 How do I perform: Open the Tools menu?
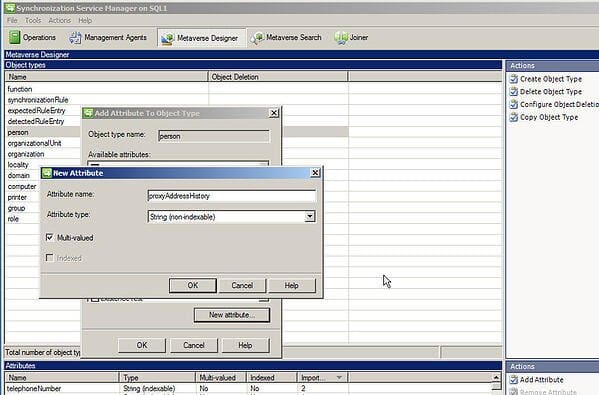pyautogui.click(x=33, y=20)
